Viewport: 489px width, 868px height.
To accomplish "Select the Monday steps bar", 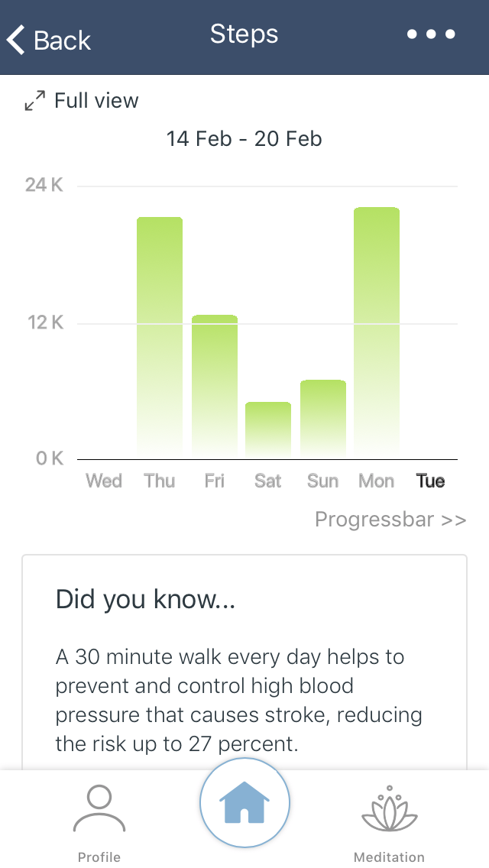I will point(377,332).
